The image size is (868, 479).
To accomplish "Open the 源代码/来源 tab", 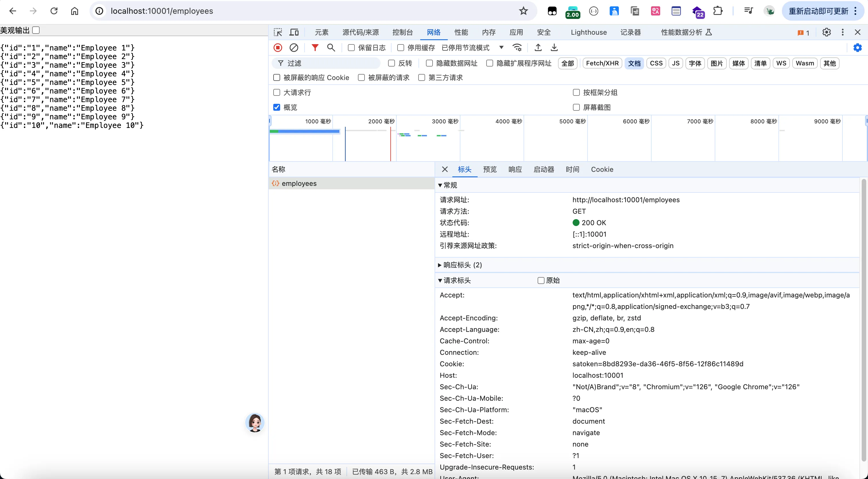I will tap(361, 32).
